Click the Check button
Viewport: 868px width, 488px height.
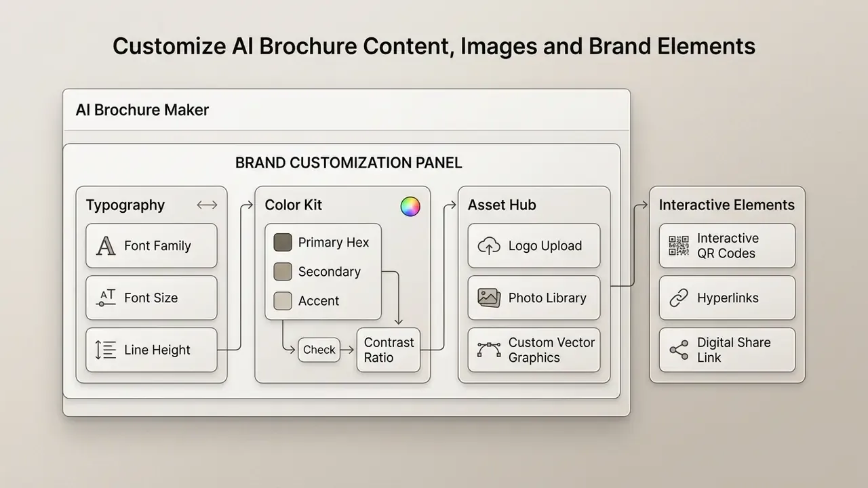pyautogui.click(x=319, y=350)
